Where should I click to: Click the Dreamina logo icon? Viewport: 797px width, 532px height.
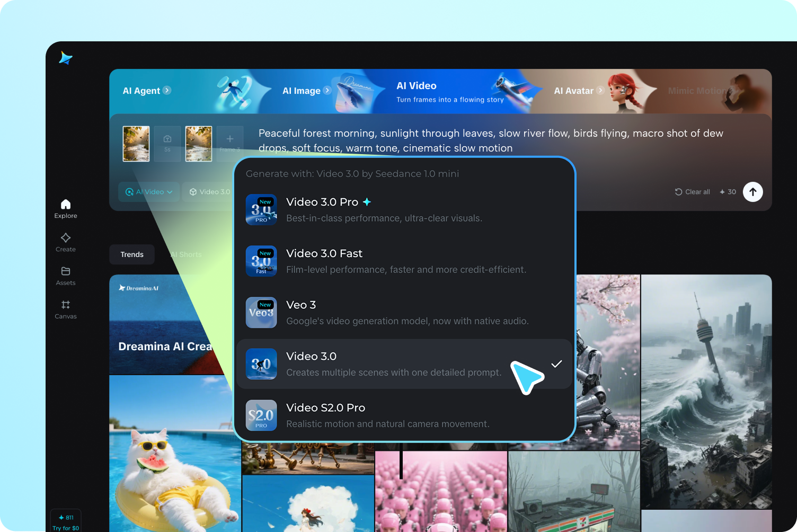66,58
